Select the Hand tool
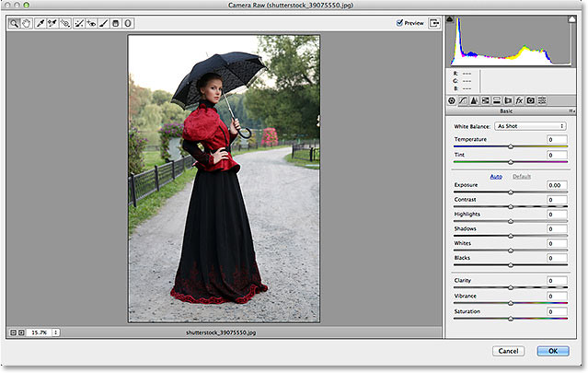Screen dimensions: 588x373 click(x=27, y=23)
